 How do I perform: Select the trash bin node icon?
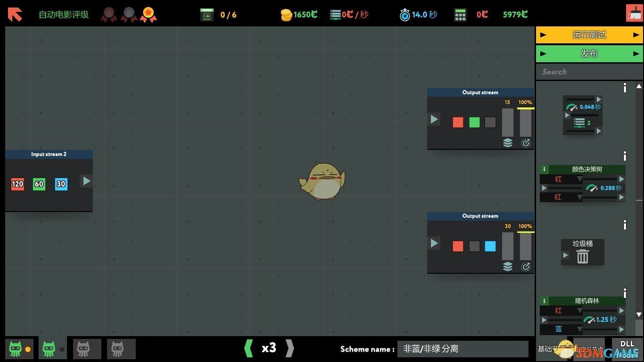pyautogui.click(x=583, y=256)
